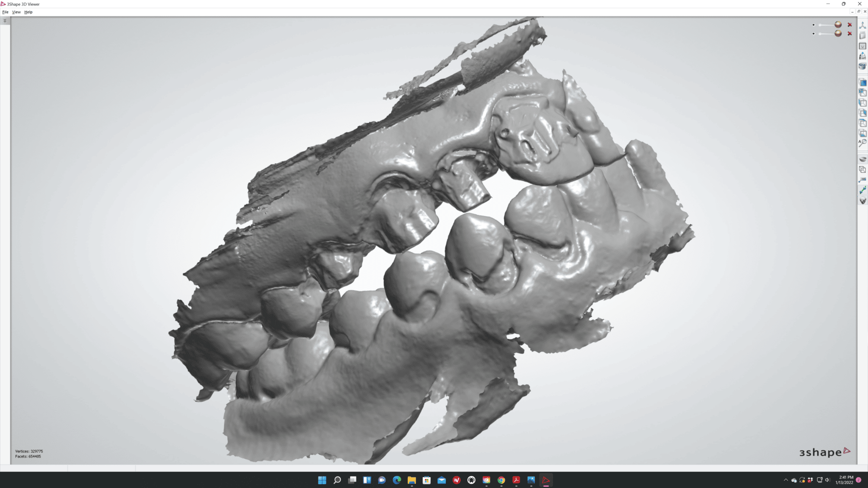This screenshot has width=868, height=488.
Task: Select the pointer navigation tool atop the right toolbar
Action: pos(862,25)
